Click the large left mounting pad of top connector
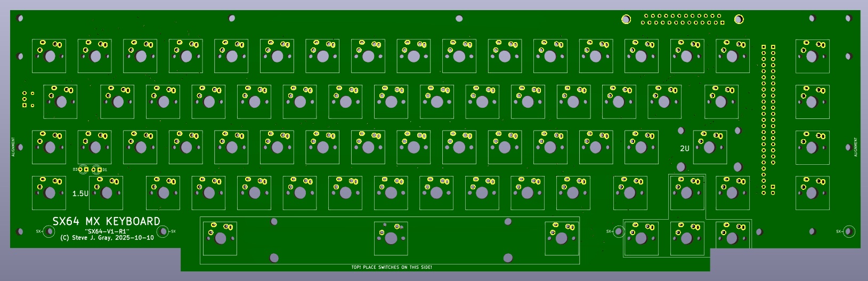The height and width of the screenshot is (281, 868). [x=626, y=20]
